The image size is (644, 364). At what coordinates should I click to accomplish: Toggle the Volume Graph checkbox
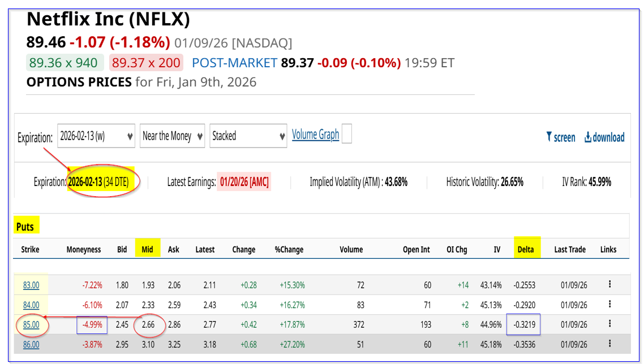coord(347,135)
